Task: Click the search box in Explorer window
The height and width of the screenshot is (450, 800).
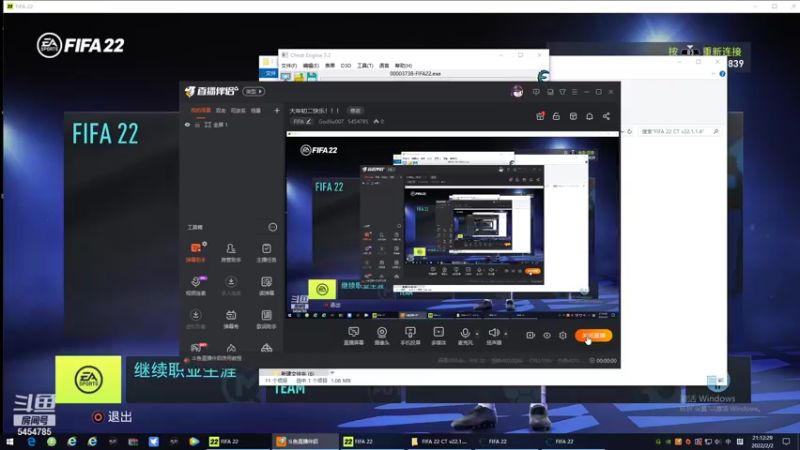Action: point(680,132)
